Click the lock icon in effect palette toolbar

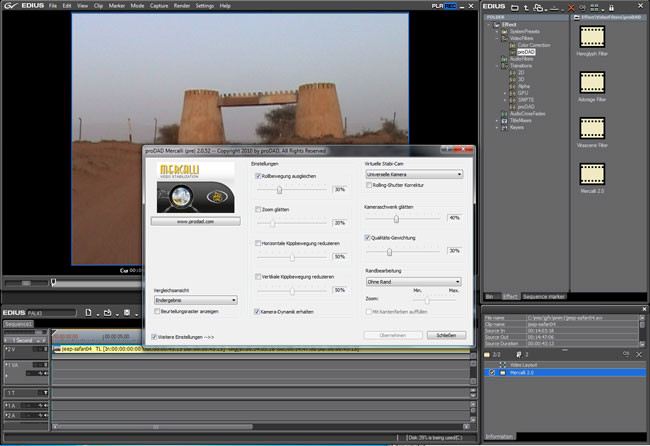point(611,7)
